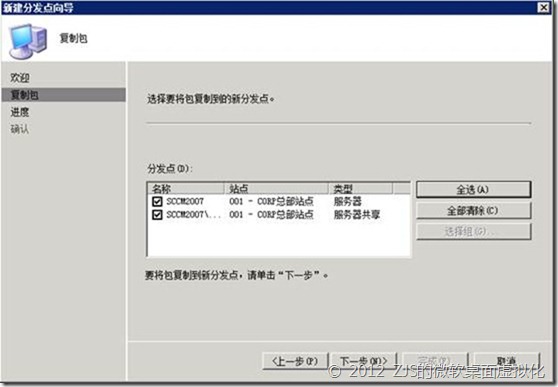Select the SCCM2007 name cell in first row
The image size is (558, 387).
click(x=185, y=202)
